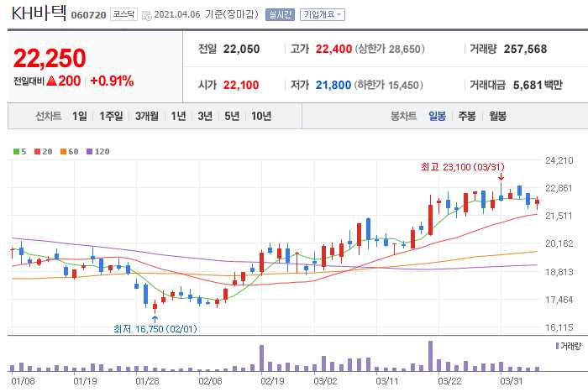This screenshot has height=392, width=588.
Task: Click the 거래대금 value 5,681 백만
Action: pos(538,85)
